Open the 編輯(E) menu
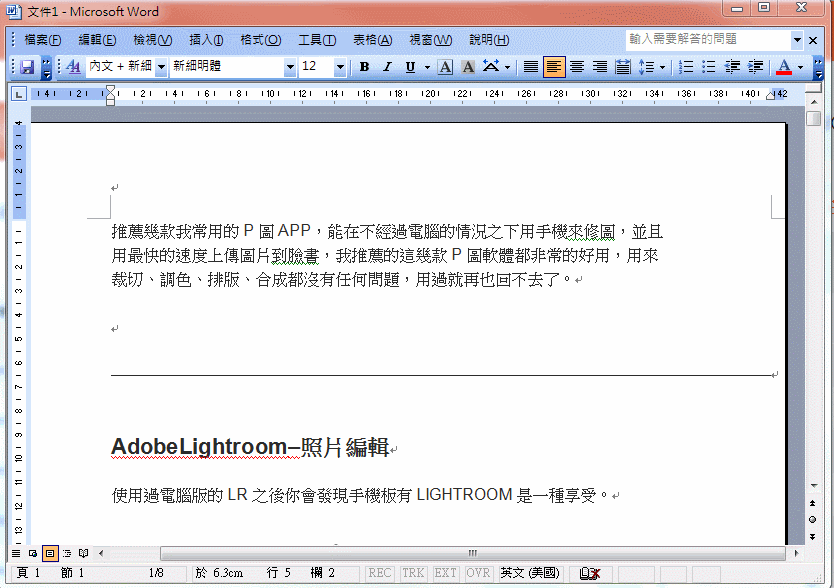This screenshot has width=834, height=588. (x=97, y=40)
